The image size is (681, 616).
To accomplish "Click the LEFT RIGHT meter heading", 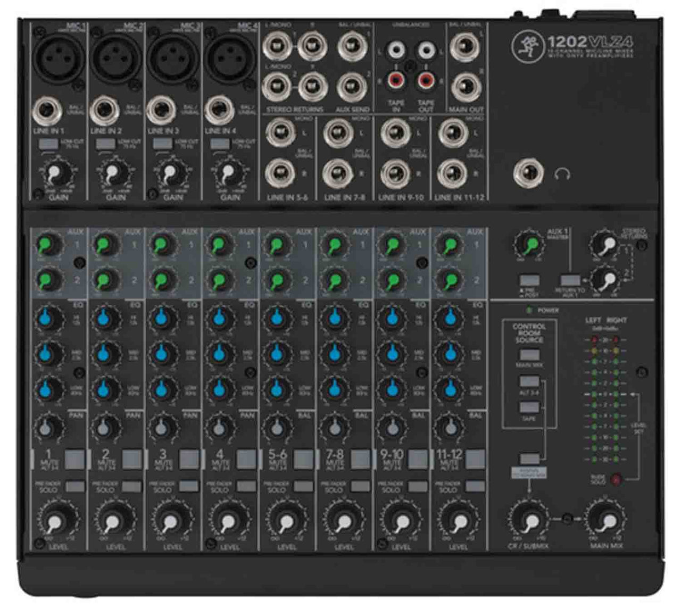I will (605, 320).
